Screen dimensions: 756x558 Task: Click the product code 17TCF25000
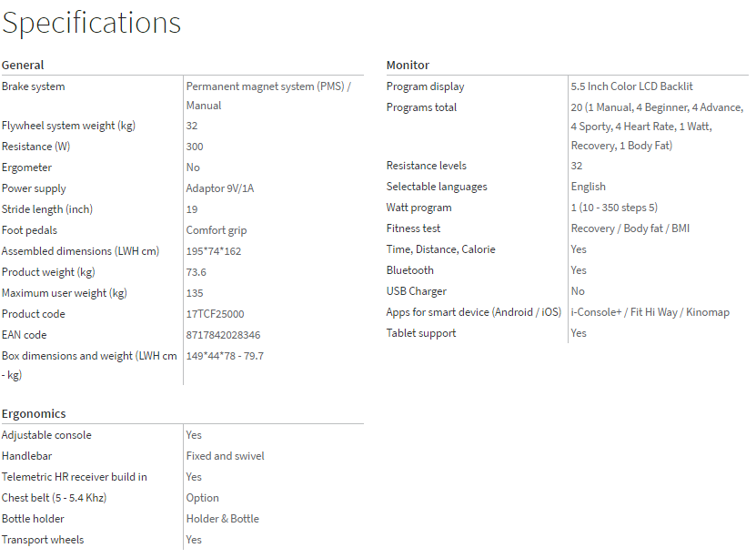[x=216, y=314]
